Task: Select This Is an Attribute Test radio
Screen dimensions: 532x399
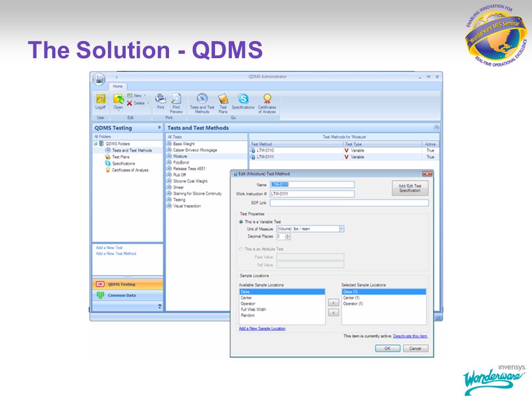Action: click(241, 249)
